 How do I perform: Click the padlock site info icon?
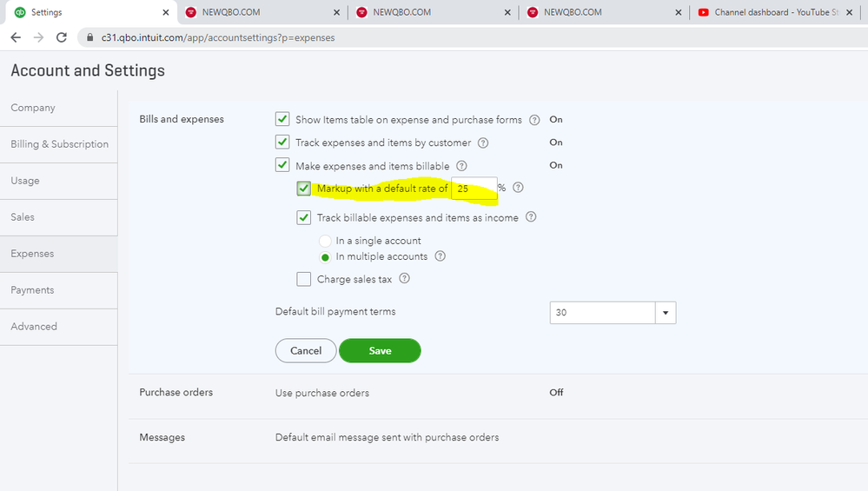coord(89,37)
